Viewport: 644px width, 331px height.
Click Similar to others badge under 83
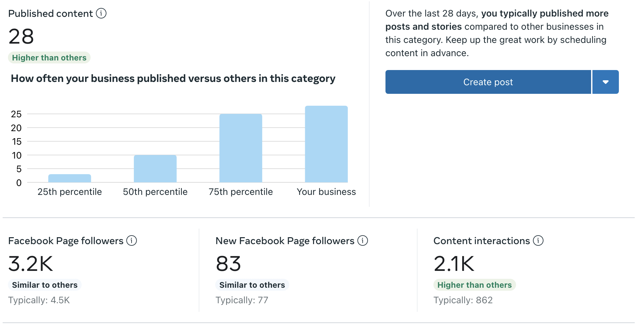(252, 285)
